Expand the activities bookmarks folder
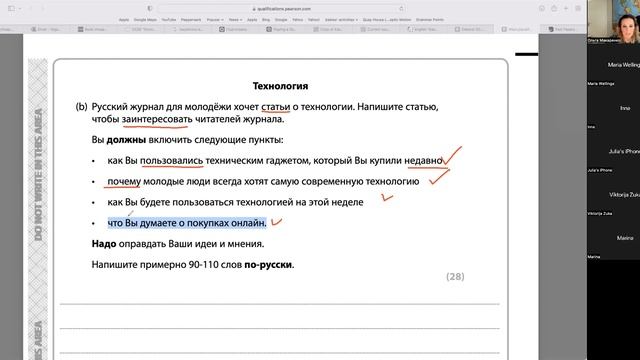Screen dimensions: 640x360 click(x=341, y=20)
